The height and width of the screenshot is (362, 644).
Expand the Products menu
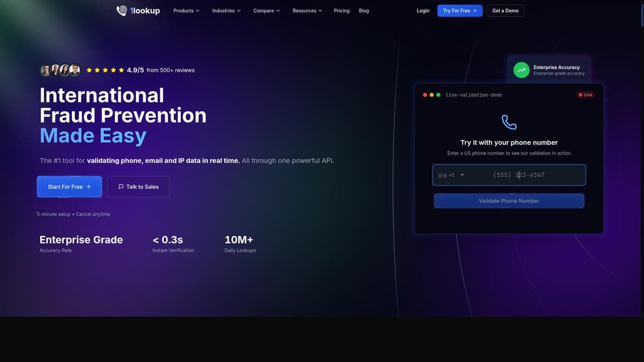point(186,11)
